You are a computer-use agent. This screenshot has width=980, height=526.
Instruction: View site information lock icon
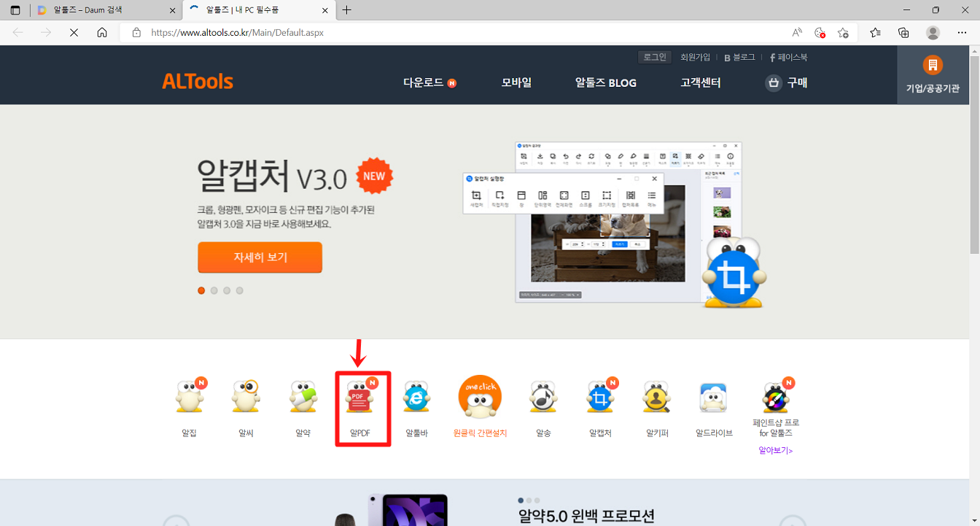click(x=136, y=33)
